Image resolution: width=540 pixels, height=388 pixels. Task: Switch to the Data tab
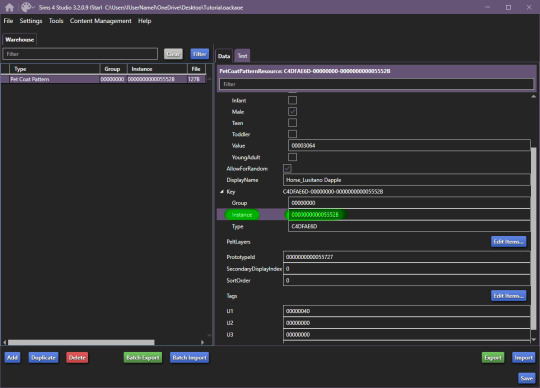tap(224, 56)
